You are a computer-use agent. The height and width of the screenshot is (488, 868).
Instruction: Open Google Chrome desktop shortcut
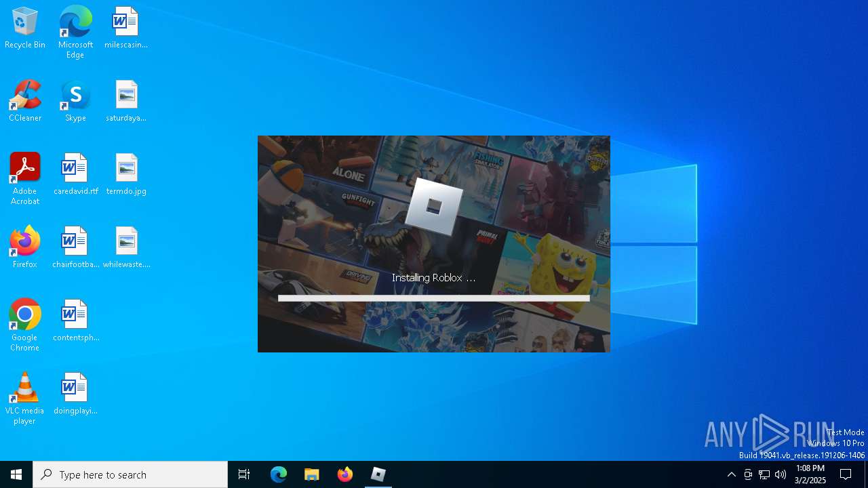pos(25,325)
